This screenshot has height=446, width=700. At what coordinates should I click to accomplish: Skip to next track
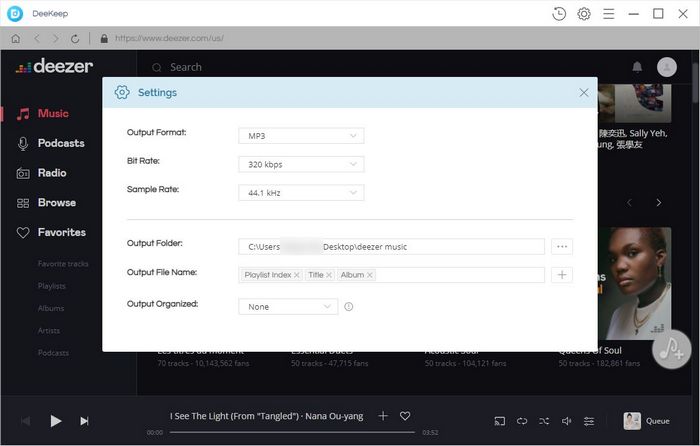click(84, 421)
